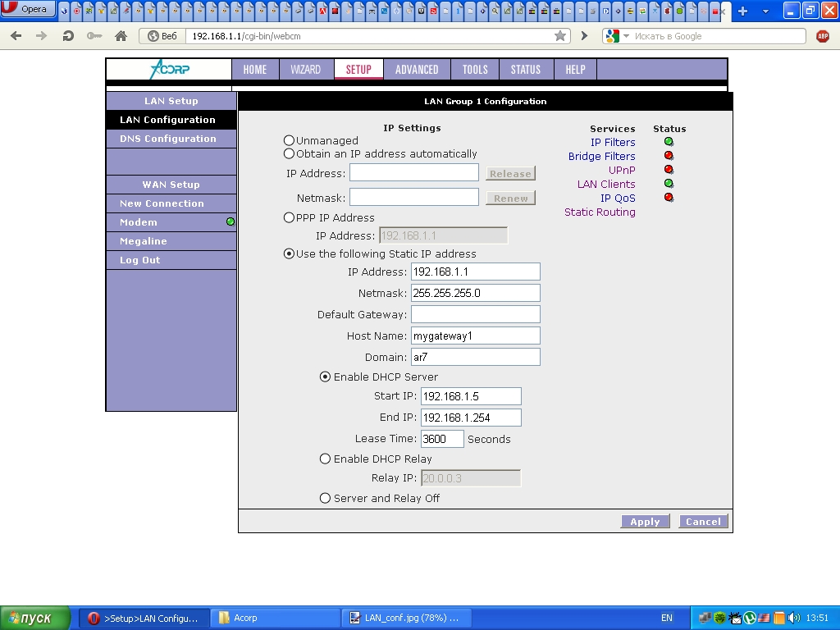840x630 pixels.
Task: Choose the Enable DHCP Relay option
Action: click(326, 459)
